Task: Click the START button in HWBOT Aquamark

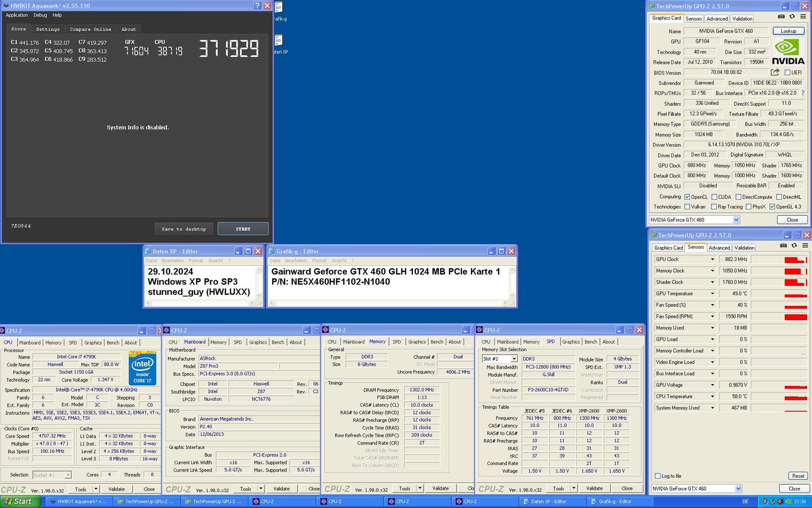Action: point(243,229)
